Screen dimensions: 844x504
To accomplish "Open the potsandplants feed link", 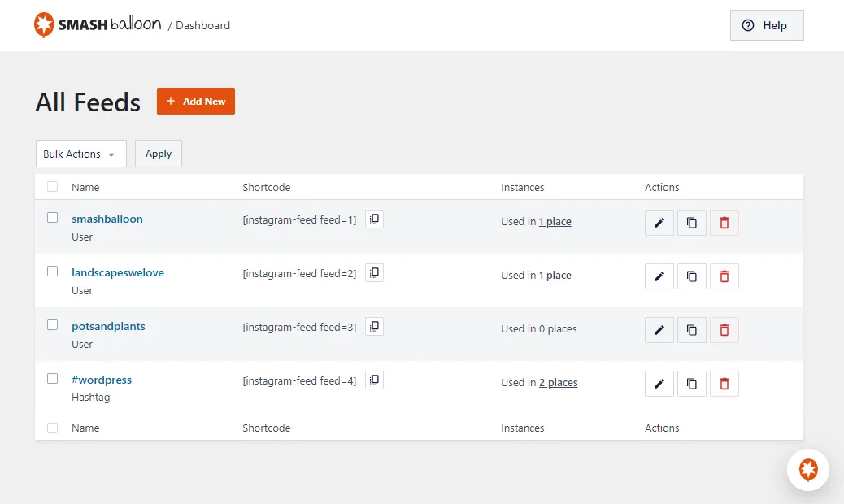I will coord(108,327).
